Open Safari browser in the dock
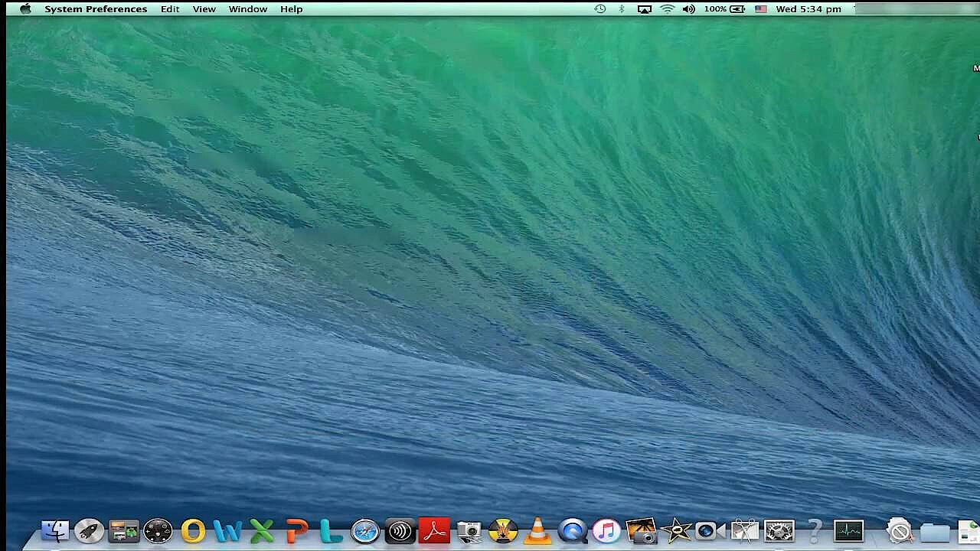 coord(365,530)
